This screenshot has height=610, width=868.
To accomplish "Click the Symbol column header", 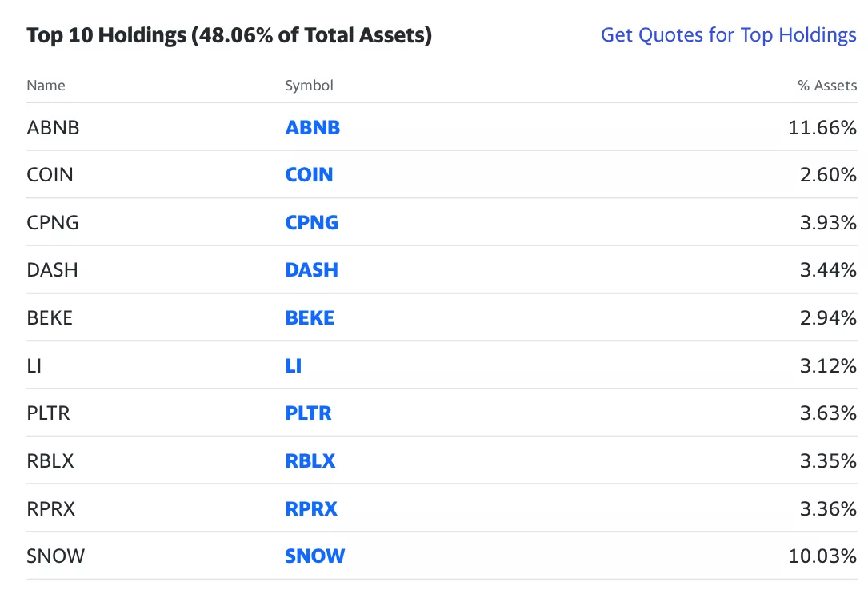I will (309, 86).
